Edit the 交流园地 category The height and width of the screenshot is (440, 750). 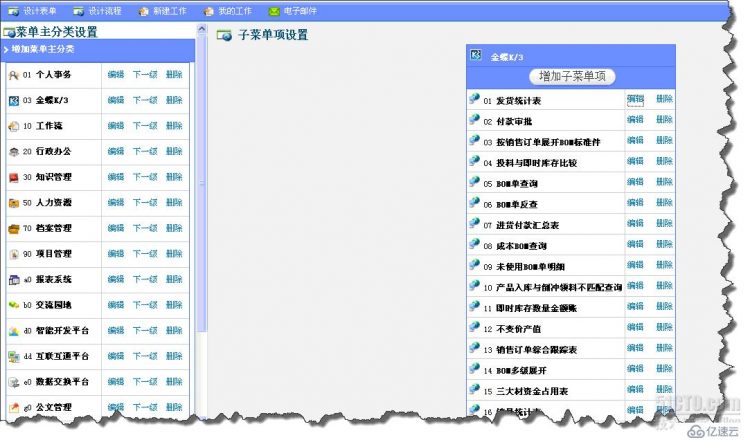[116, 305]
